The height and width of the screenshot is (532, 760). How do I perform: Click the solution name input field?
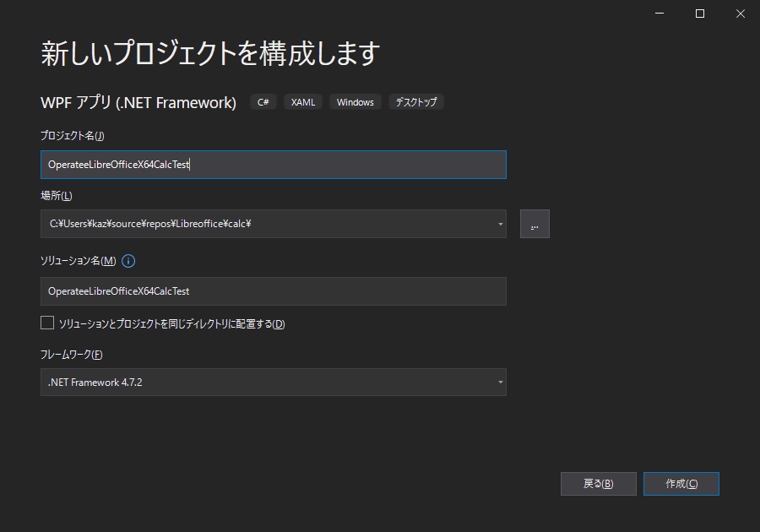pyautogui.click(x=274, y=291)
